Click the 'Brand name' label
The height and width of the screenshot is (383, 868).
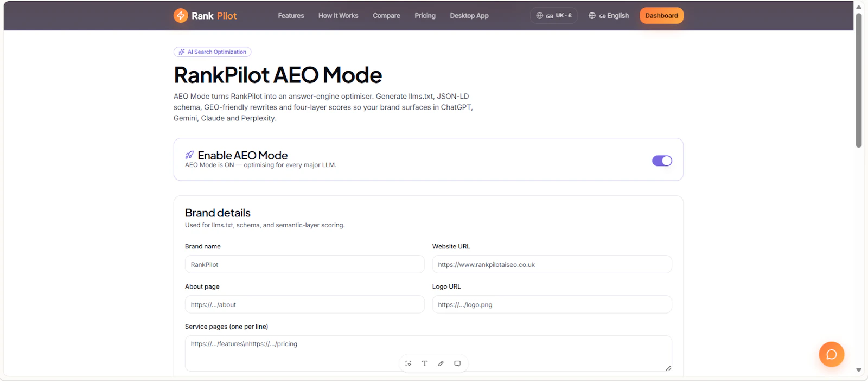(203, 246)
